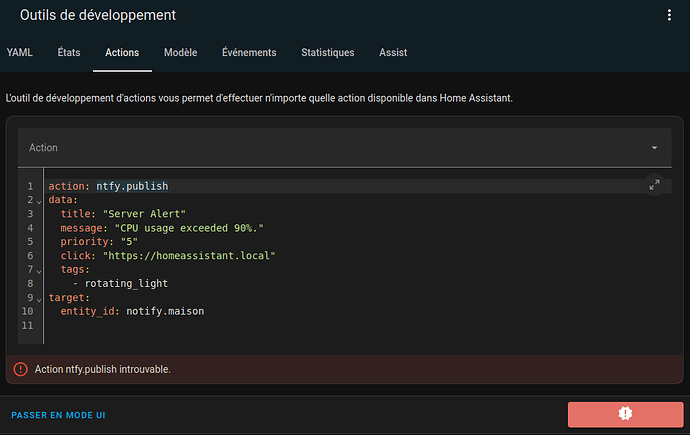Click the empty line 11 in editor
This screenshot has width=690, height=435.
(x=200, y=326)
